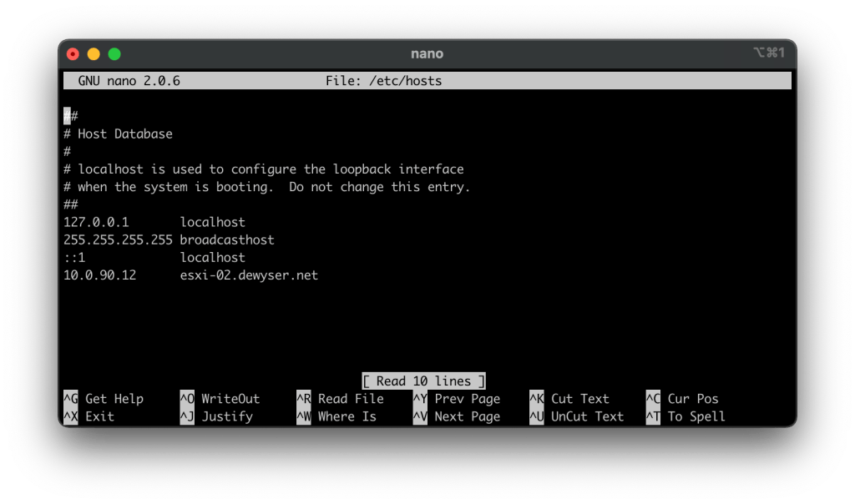855x504 pixels.
Task: Select the ^O WriteOut shortcut label
Action: (x=220, y=399)
